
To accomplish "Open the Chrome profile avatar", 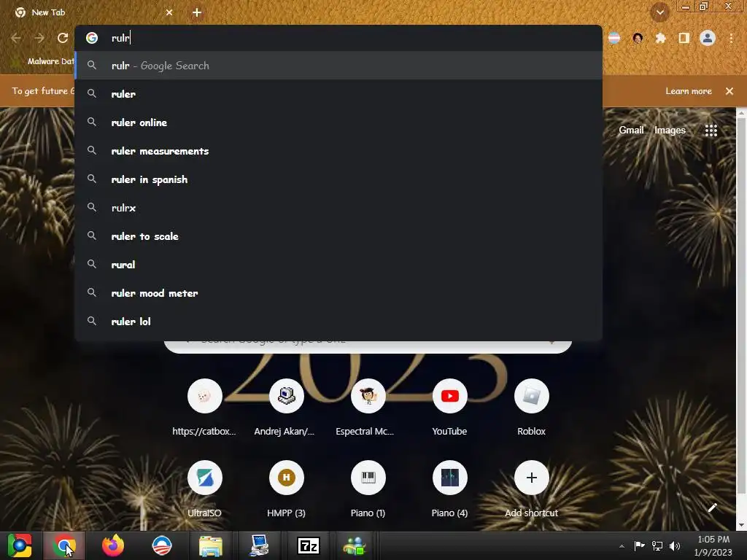I will [708, 38].
